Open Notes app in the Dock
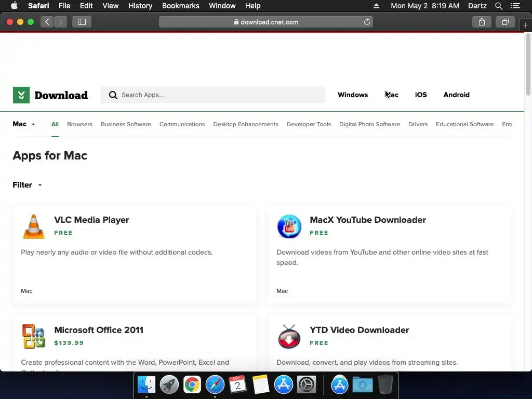 click(x=261, y=385)
